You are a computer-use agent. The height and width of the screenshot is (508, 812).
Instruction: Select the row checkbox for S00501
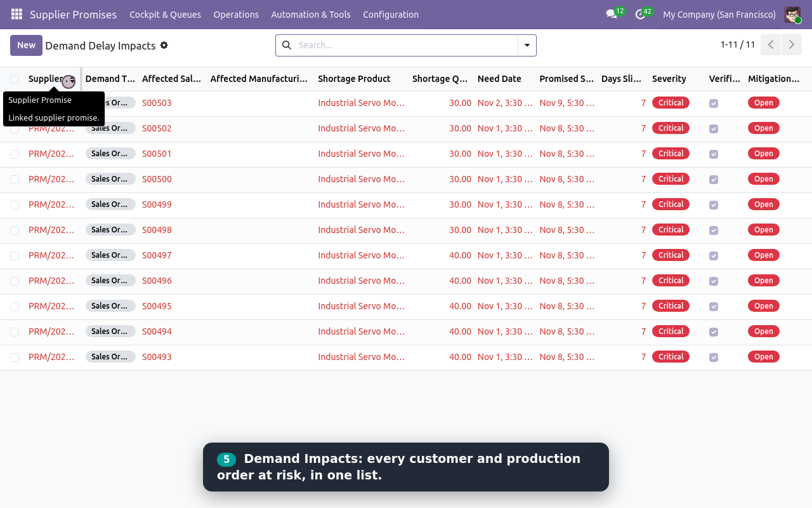(x=15, y=154)
